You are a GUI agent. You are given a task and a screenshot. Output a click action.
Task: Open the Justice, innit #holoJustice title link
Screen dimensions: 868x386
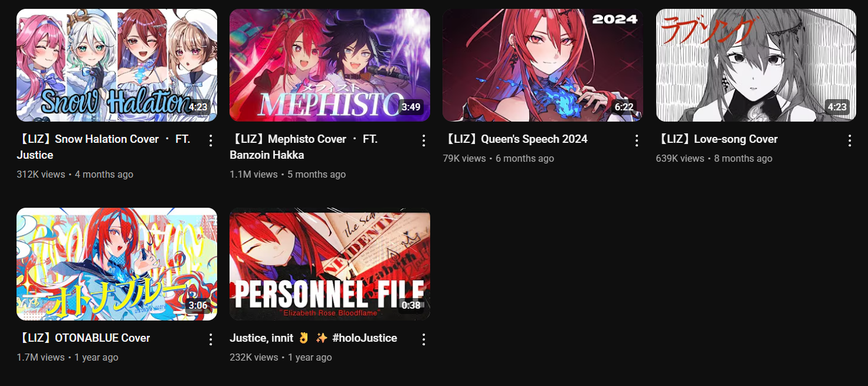[313, 338]
